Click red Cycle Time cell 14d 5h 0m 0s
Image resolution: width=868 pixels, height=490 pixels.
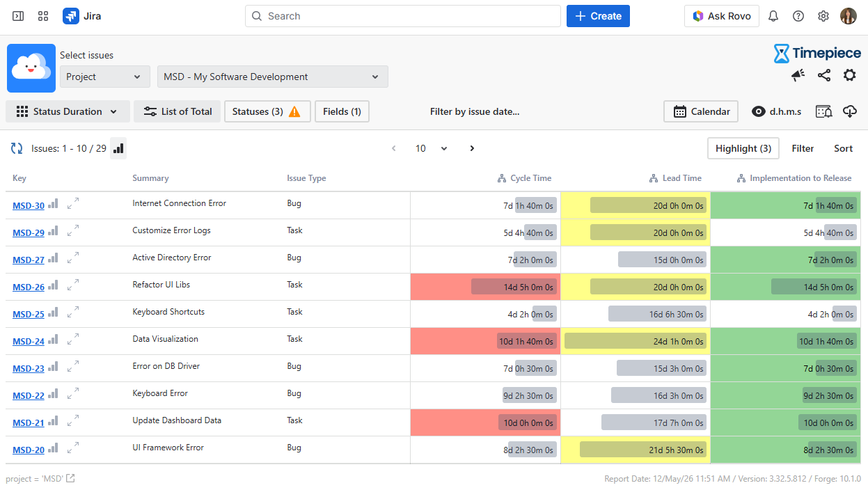click(x=485, y=287)
